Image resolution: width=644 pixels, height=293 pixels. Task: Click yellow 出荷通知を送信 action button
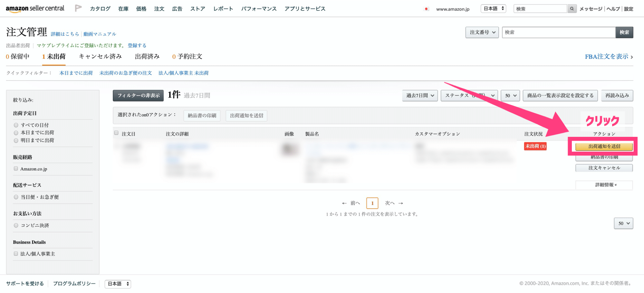604,146
